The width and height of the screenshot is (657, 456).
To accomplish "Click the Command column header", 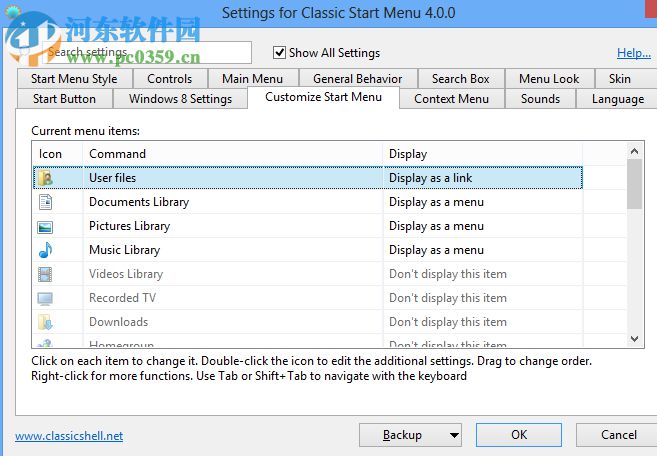I will [x=233, y=154].
